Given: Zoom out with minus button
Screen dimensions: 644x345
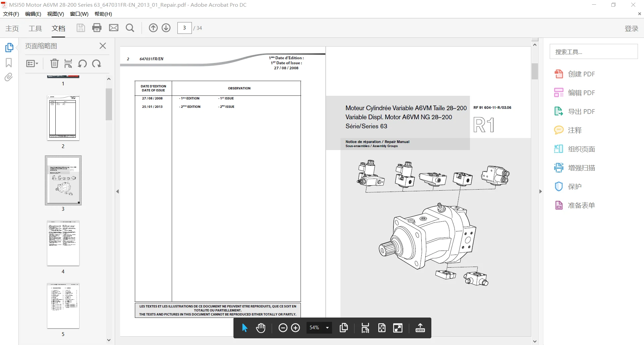Looking at the screenshot, I should [x=283, y=328].
